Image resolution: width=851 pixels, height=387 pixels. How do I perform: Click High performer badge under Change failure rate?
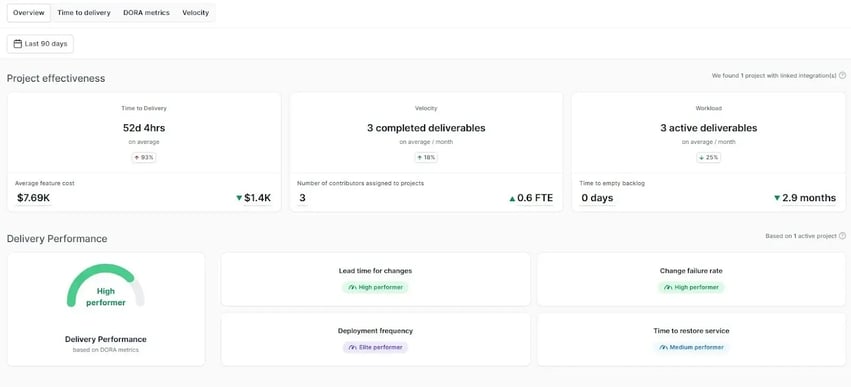coord(691,287)
